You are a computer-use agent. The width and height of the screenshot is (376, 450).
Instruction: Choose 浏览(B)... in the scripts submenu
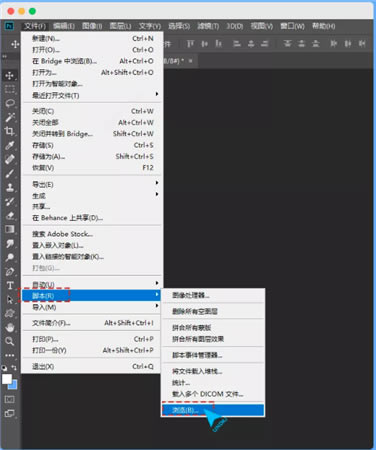(213, 410)
